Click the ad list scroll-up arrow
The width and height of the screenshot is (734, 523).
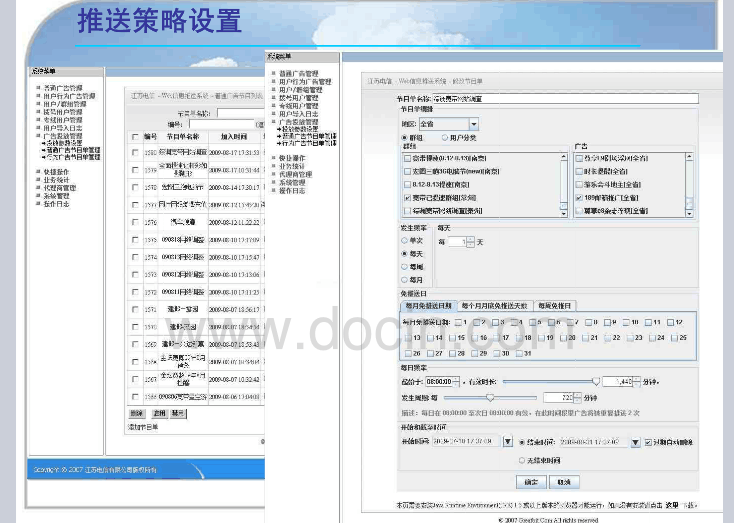click(x=689, y=157)
